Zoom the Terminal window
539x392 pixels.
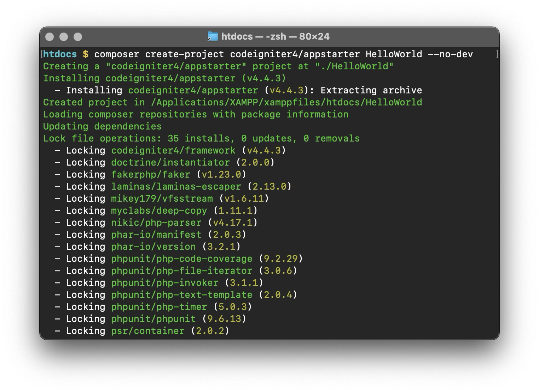coord(78,37)
